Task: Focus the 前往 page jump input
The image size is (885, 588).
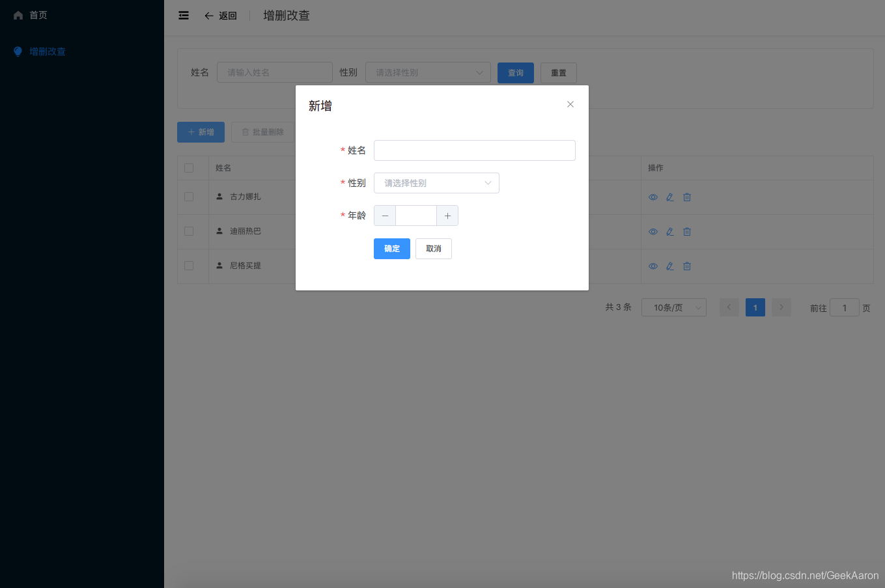Action: pos(845,307)
